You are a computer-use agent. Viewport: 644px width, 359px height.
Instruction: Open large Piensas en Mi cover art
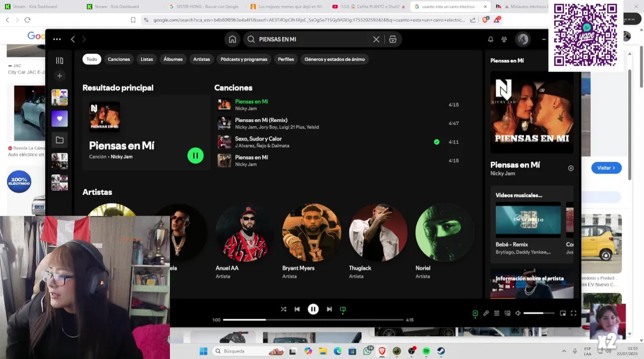[x=532, y=112]
